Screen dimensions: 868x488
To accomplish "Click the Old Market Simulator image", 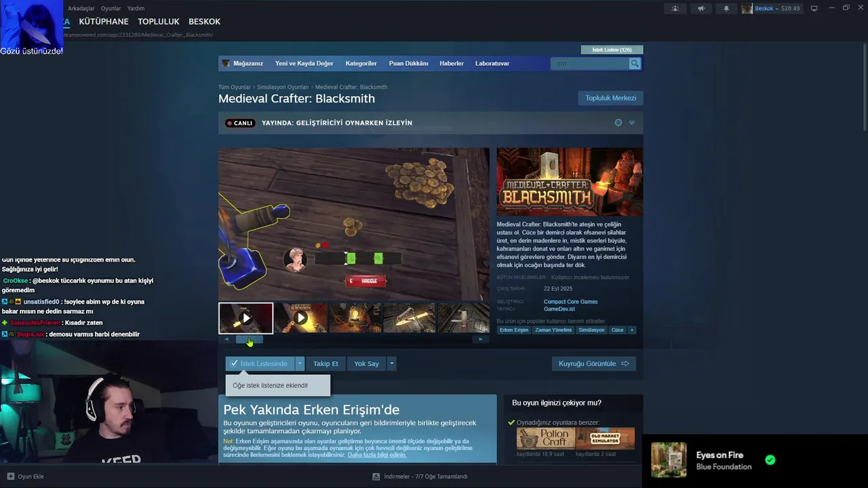I will [x=606, y=438].
